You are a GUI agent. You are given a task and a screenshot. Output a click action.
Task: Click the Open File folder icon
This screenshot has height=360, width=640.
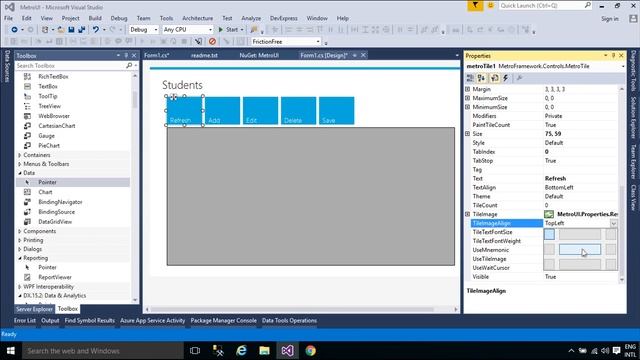(61, 30)
